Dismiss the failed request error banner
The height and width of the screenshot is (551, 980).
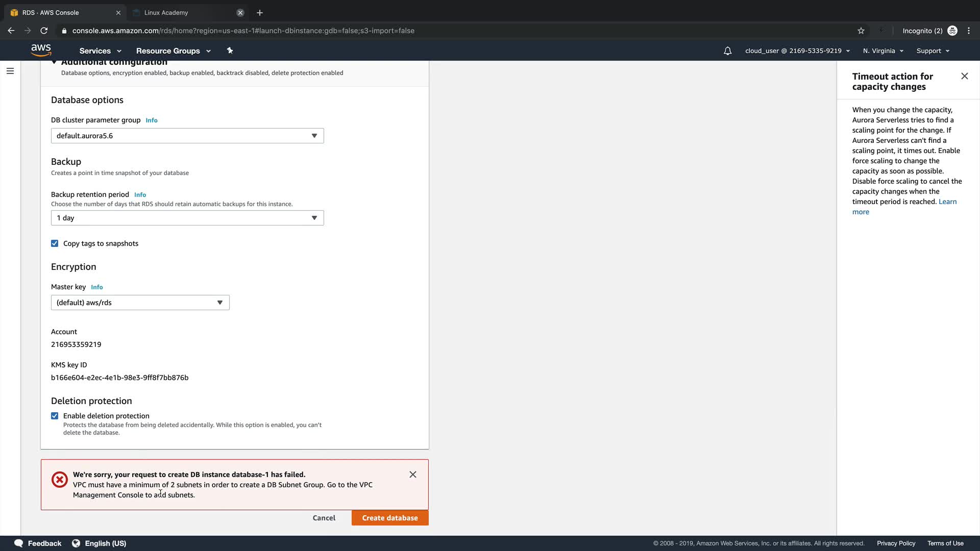412,474
